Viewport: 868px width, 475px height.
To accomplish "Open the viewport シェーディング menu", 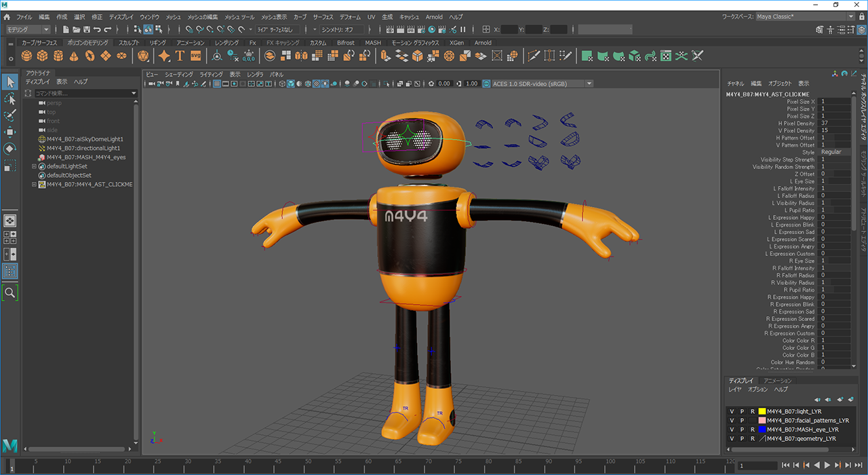I will (179, 74).
